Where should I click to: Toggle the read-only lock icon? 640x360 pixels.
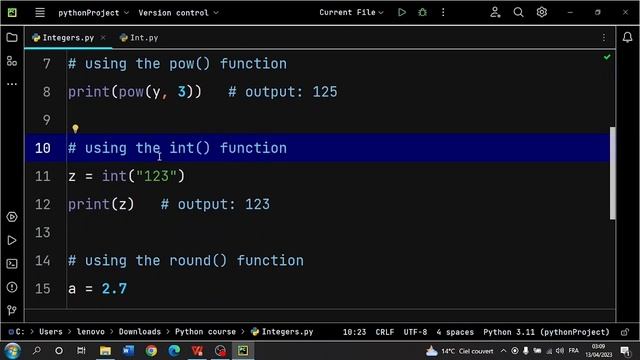pyautogui.click(x=624, y=332)
